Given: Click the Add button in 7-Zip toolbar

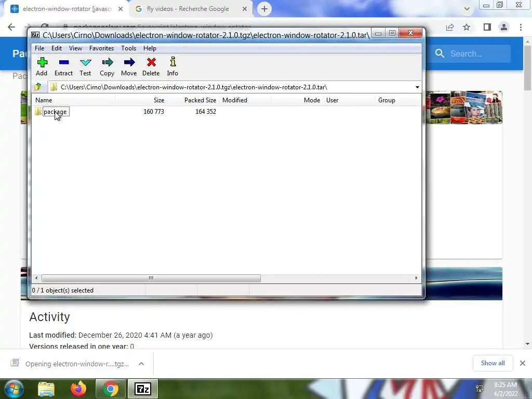Looking at the screenshot, I should (42, 66).
